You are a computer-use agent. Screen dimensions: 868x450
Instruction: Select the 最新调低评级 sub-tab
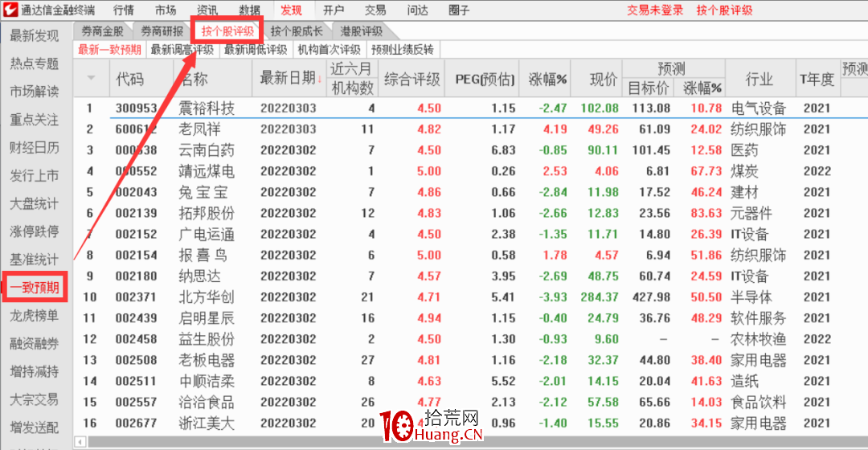tap(256, 50)
